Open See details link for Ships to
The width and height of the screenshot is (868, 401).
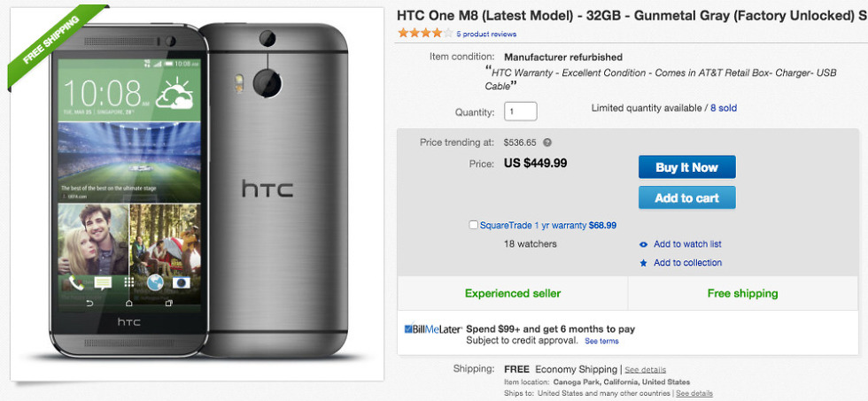tap(694, 392)
